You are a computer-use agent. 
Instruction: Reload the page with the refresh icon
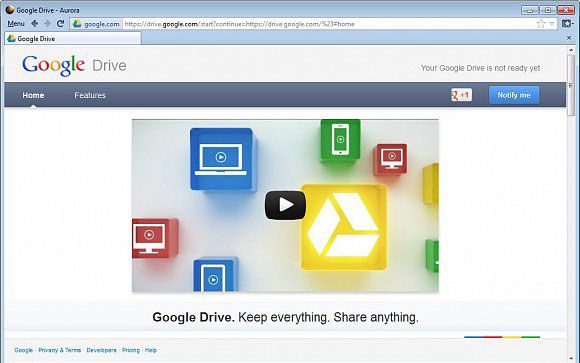pyautogui.click(x=60, y=24)
